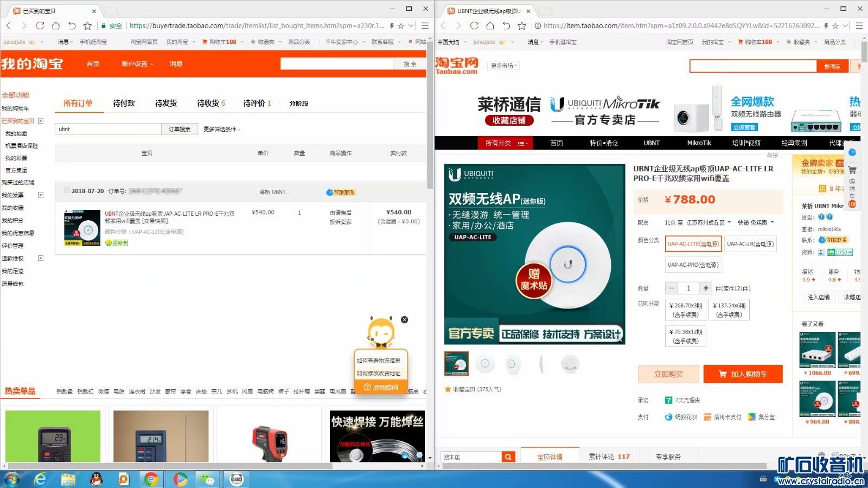
Task: Expand the 中国大陆 region dropdown
Action: [x=451, y=42]
